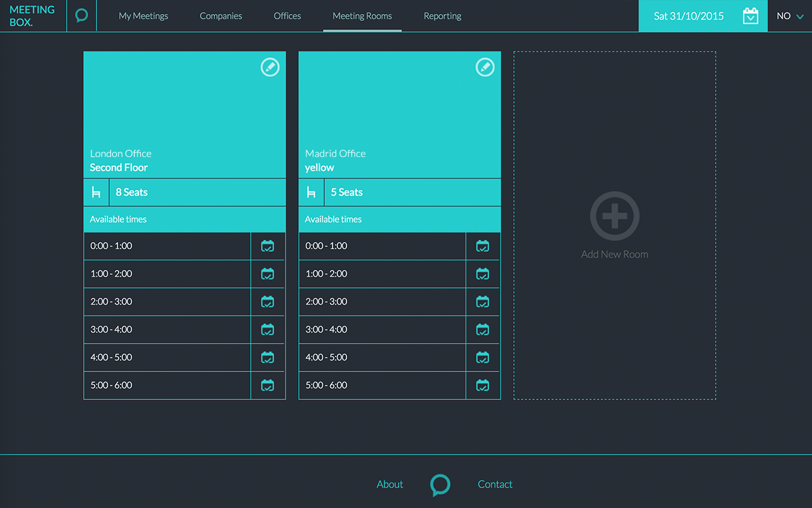Open the chat bubble icon in header
The height and width of the screenshot is (508, 812).
pos(81,15)
